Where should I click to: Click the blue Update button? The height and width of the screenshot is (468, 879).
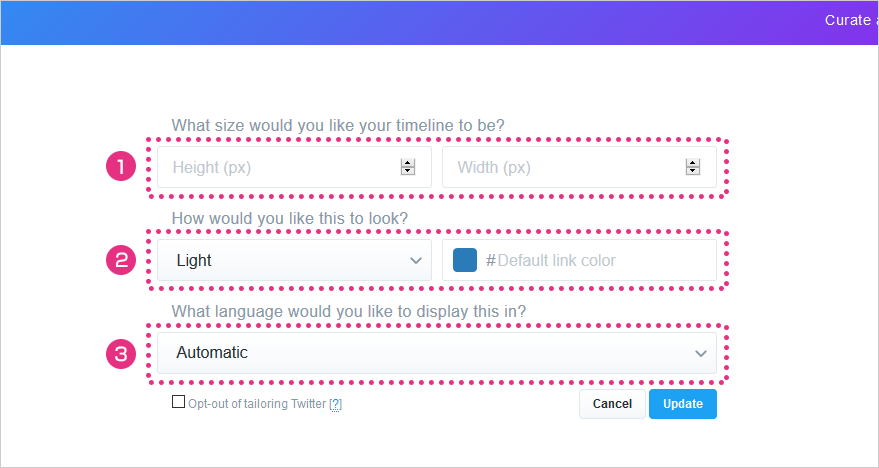coord(683,404)
